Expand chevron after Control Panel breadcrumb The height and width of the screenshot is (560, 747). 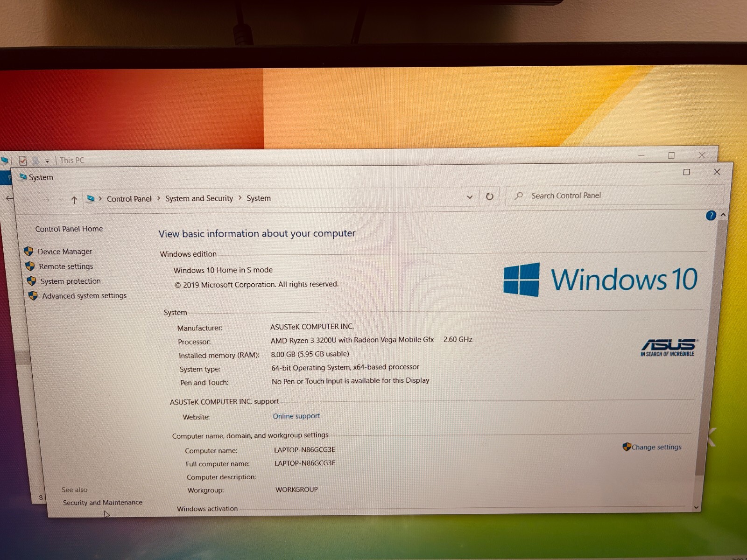159,198
